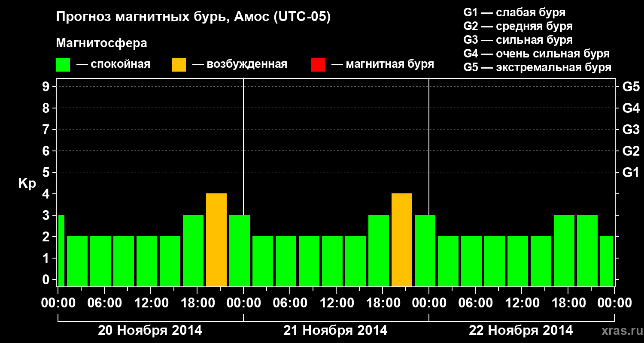Screen dimensions: 644x343
Task: Click legend line 'G2 — средняя буря'
Action: (x=518, y=26)
